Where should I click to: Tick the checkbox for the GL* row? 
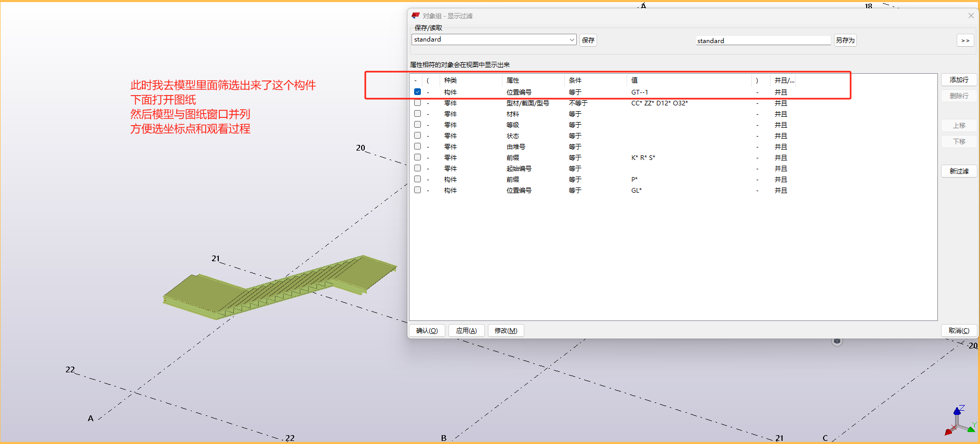[417, 190]
